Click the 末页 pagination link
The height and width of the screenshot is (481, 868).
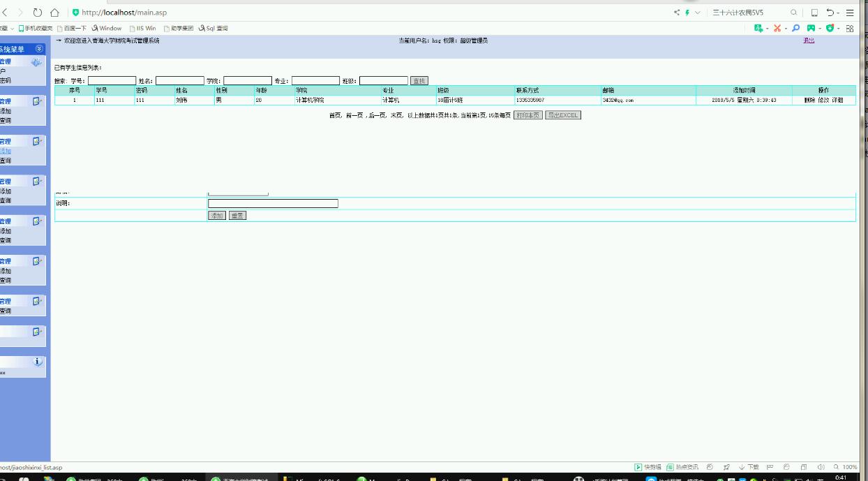click(x=396, y=115)
